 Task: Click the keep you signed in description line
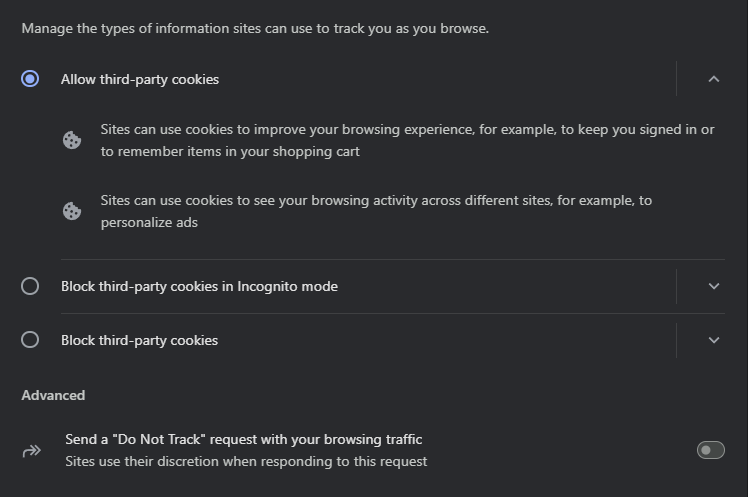[407, 130]
